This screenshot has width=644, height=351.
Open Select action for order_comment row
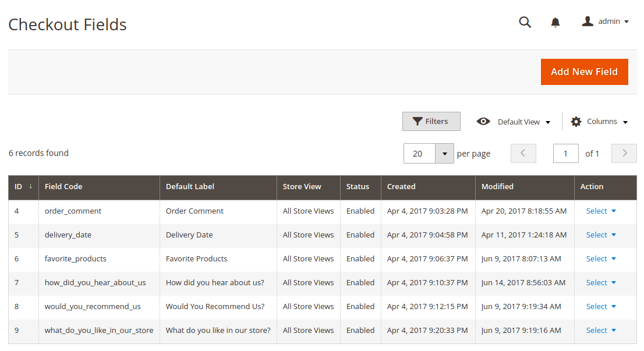pos(601,211)
